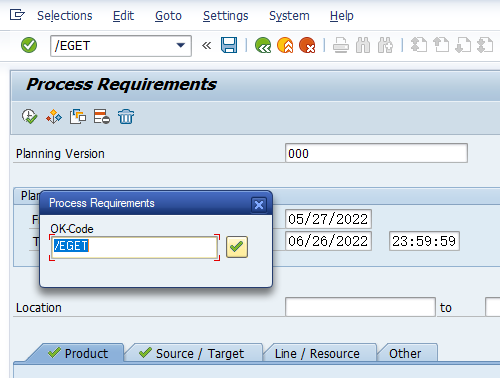Open the command field history dropdown arrow
The width and height of the screenshot is (500, 378).
(181, 45)
